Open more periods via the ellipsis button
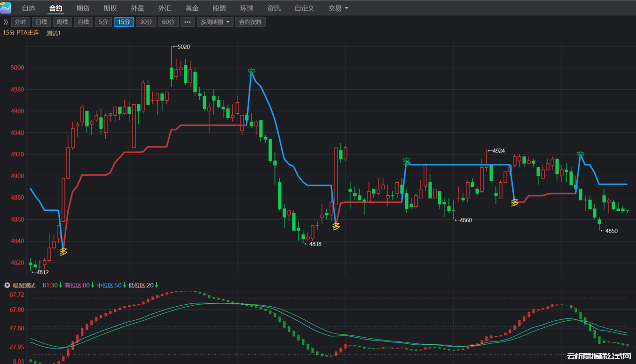The image size is (636, 364). point(187,22)
